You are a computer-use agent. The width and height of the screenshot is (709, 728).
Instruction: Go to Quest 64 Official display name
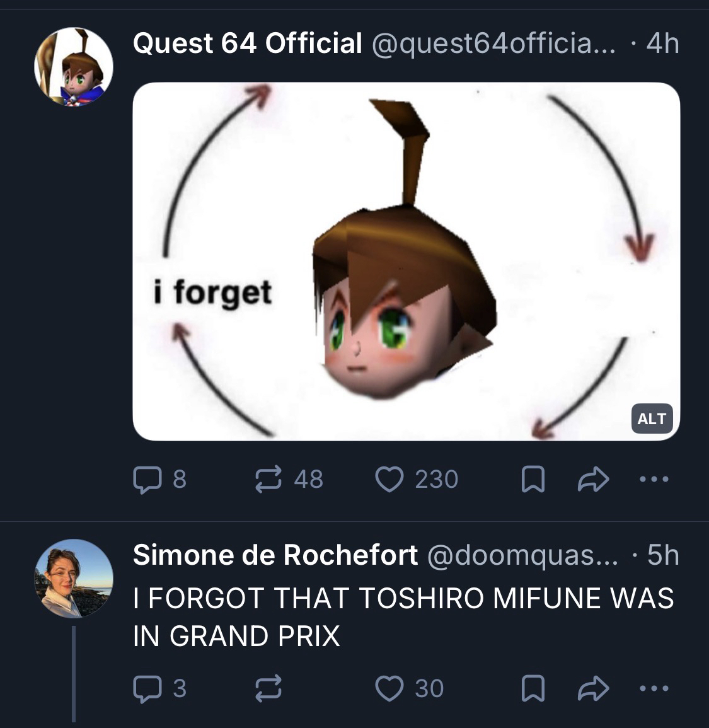(x=248, y=43)
